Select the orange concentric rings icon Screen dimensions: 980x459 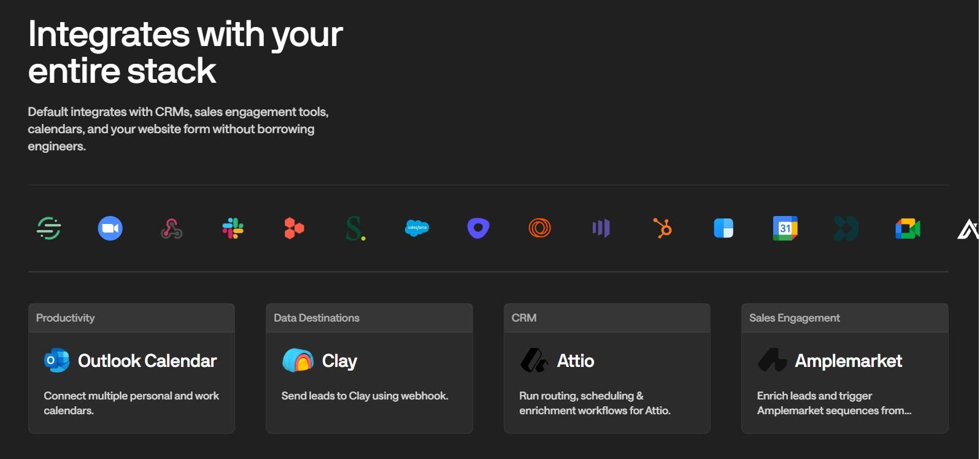(x=540, y=228)
